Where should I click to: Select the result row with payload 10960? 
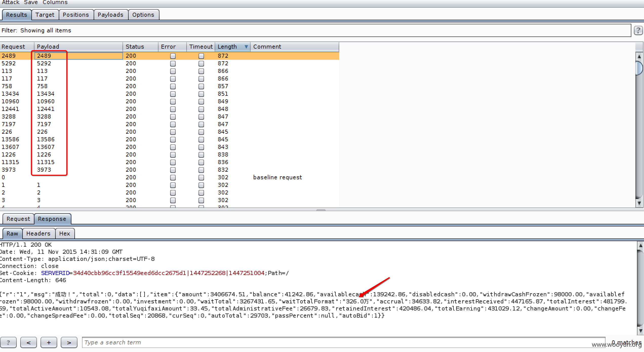click(x=169, y=102)
